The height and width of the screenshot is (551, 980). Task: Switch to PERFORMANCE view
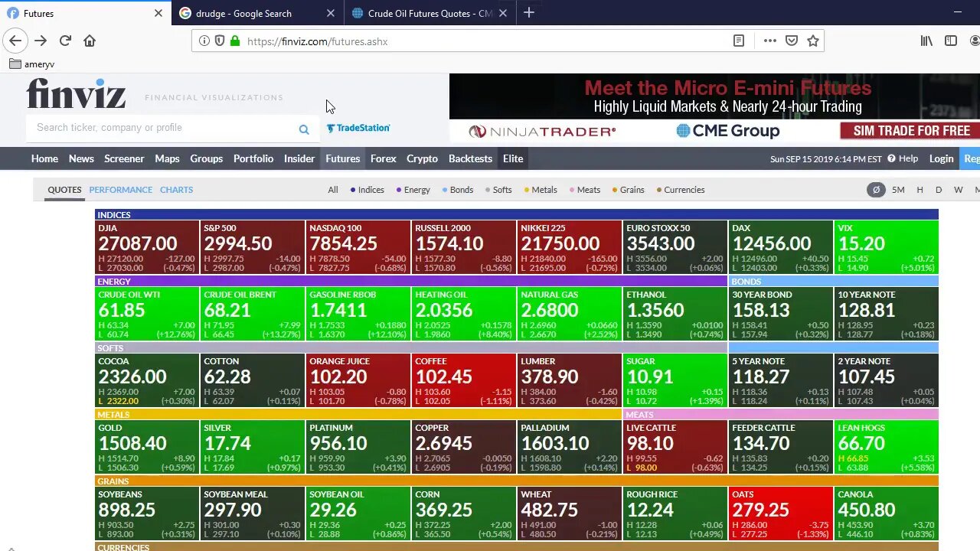[120, 190]
